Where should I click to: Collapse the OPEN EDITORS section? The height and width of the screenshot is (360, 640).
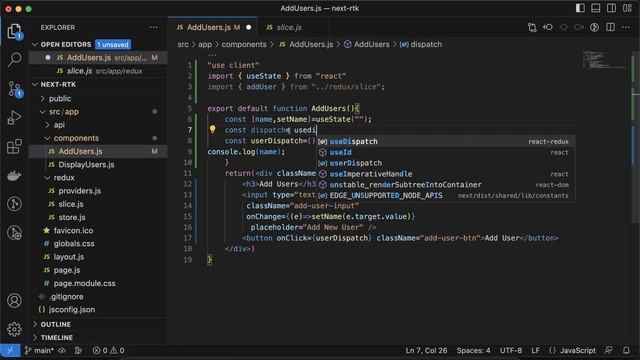click(x=35, y=44)
